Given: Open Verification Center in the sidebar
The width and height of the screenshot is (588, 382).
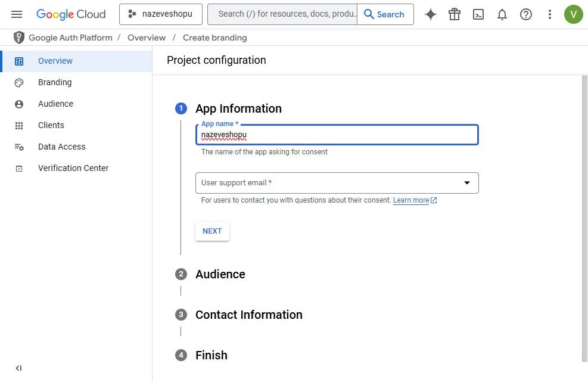Looking at the screenshot, I should tap(73, 168).
